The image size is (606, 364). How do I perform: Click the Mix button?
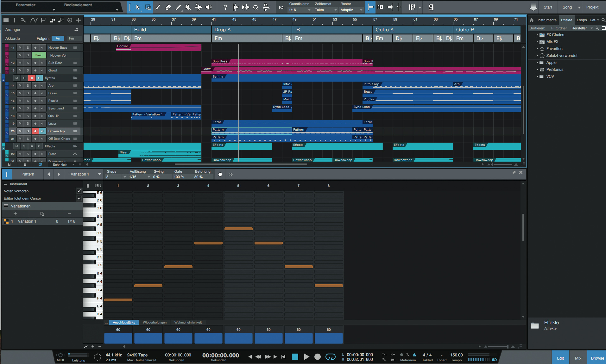click(578, 358)
